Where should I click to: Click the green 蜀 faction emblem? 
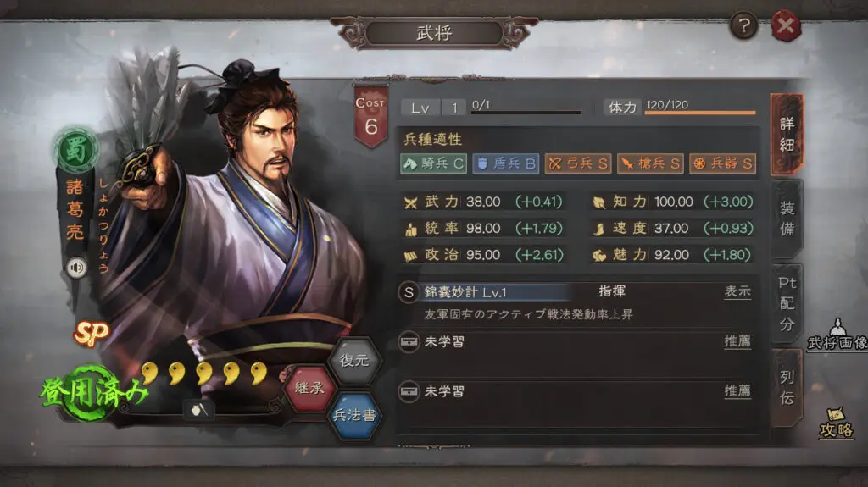[75, 149]
